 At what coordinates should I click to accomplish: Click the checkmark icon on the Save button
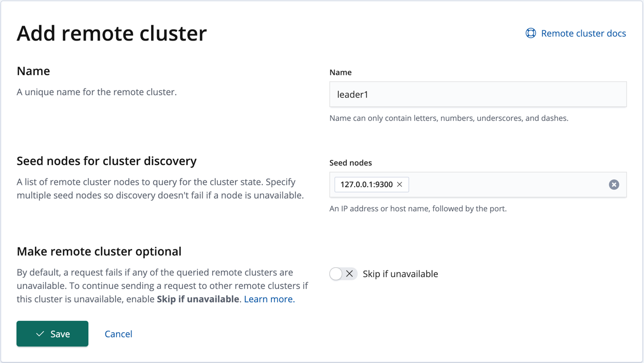(40, 334)
